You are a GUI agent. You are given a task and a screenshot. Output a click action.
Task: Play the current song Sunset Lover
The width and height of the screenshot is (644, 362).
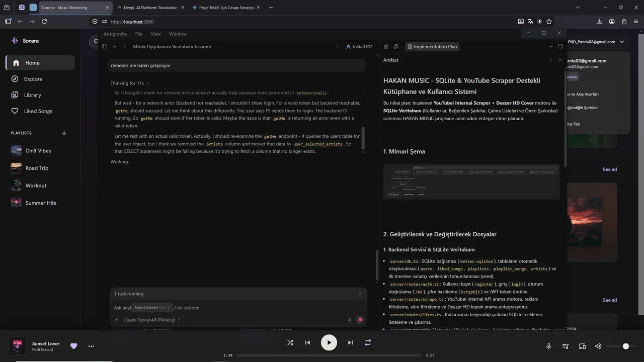(329, 342)
